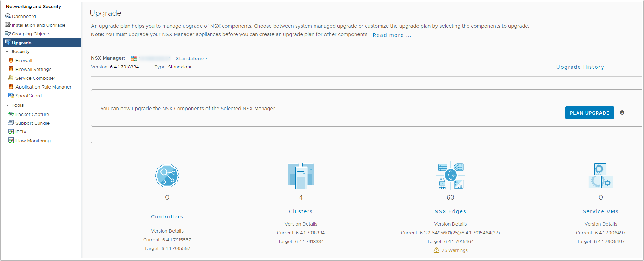Open Service Composer

pyautogui.click(x=35, y=78)
